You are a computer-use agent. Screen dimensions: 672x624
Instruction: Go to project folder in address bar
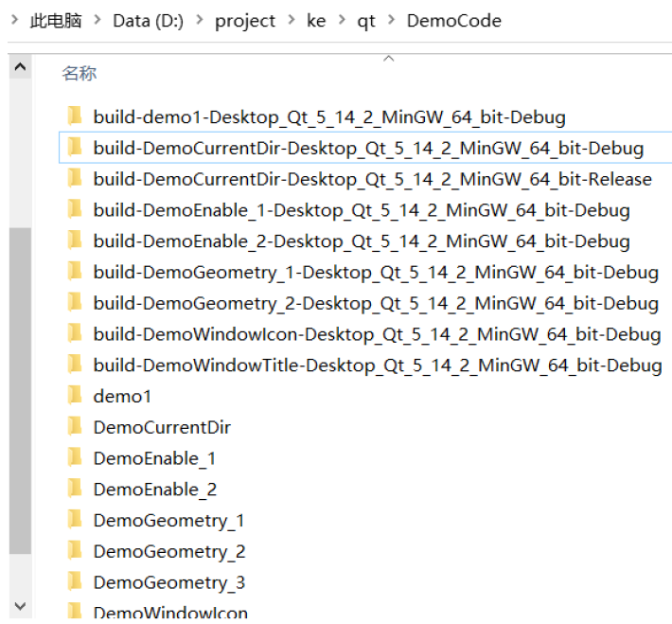245,21
